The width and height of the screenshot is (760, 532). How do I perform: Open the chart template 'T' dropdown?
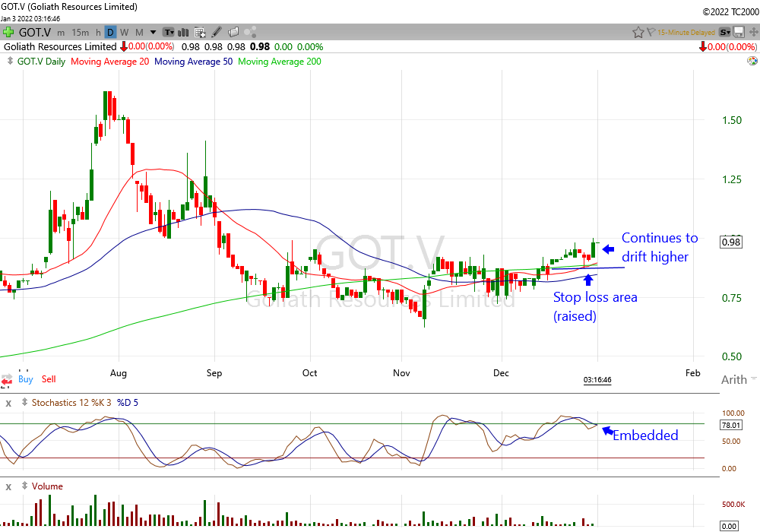168,33
